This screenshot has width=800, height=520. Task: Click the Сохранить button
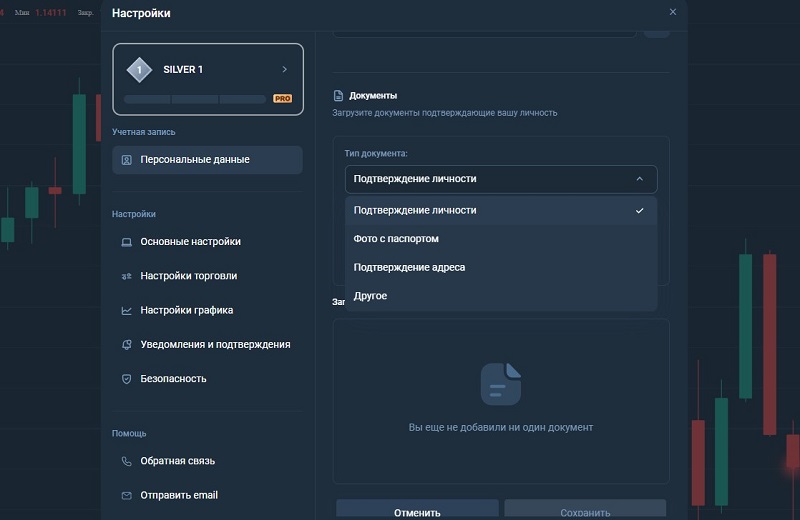(585, 510)
